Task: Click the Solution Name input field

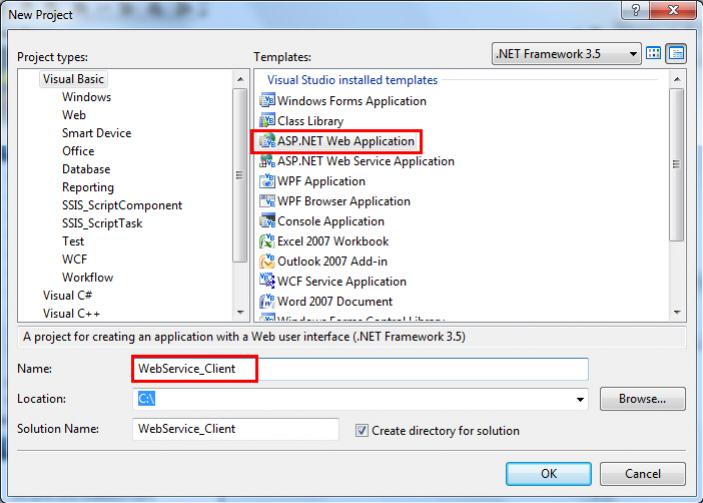Action: click(x=236, y=429)
